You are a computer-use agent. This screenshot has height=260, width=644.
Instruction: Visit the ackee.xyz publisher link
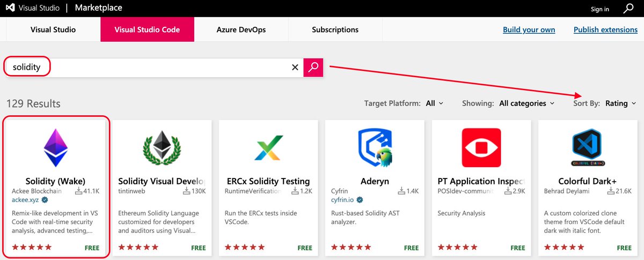click(x=25, y=200)
